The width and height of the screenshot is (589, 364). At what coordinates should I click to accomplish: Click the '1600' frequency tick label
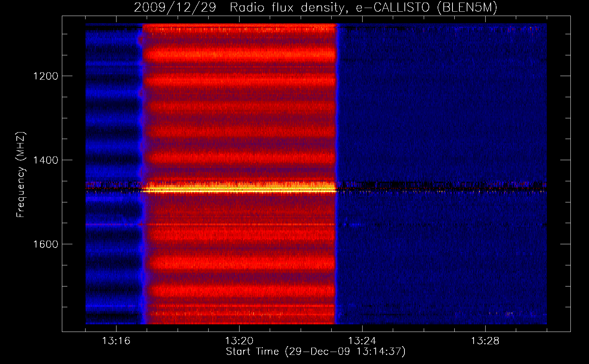point(46,244)
